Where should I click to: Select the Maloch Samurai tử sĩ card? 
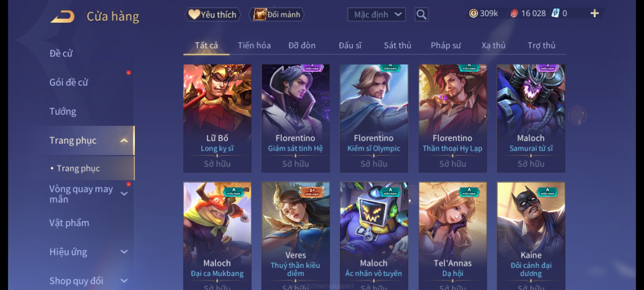coord(531,118)
